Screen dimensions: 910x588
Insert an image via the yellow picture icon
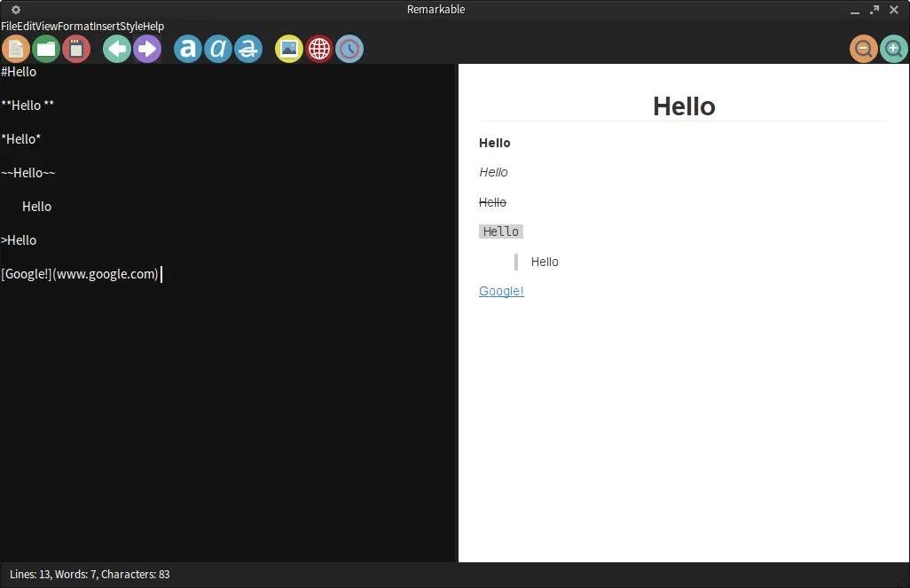pos(289,49)
